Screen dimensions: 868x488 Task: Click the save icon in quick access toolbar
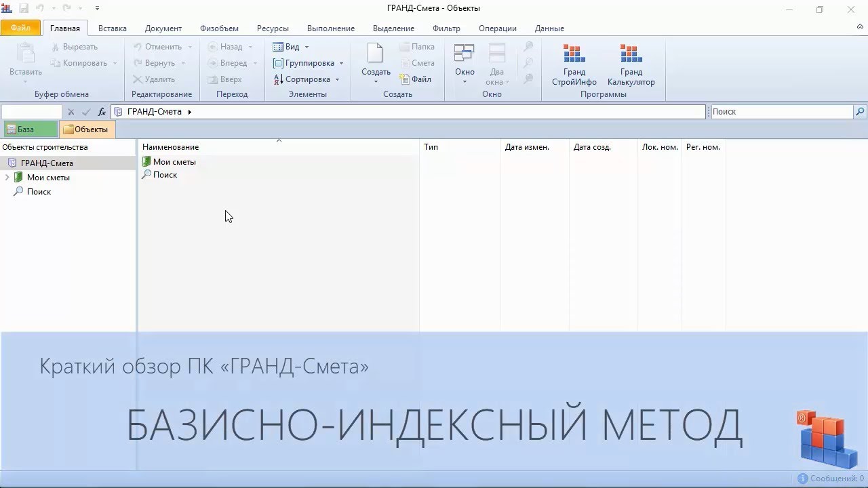[x=24, y=9]
